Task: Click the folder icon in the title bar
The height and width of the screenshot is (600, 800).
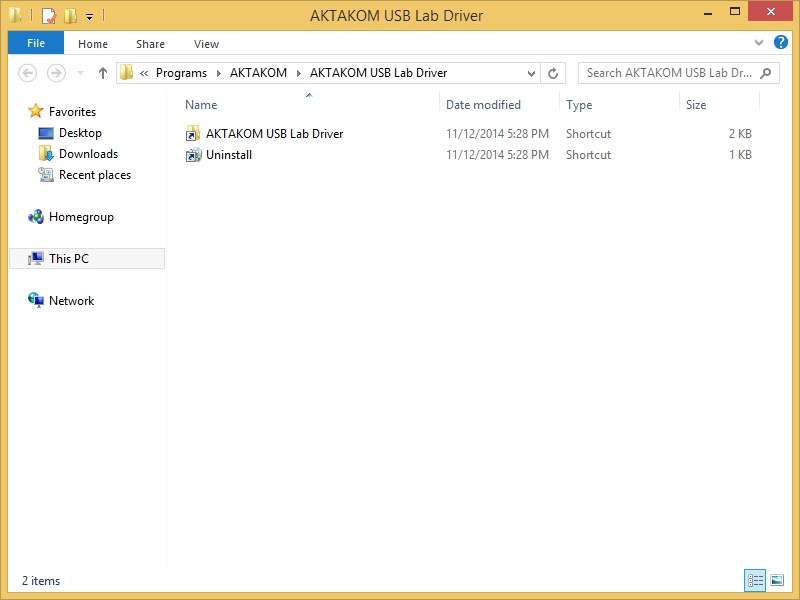Action: [15, 15]
